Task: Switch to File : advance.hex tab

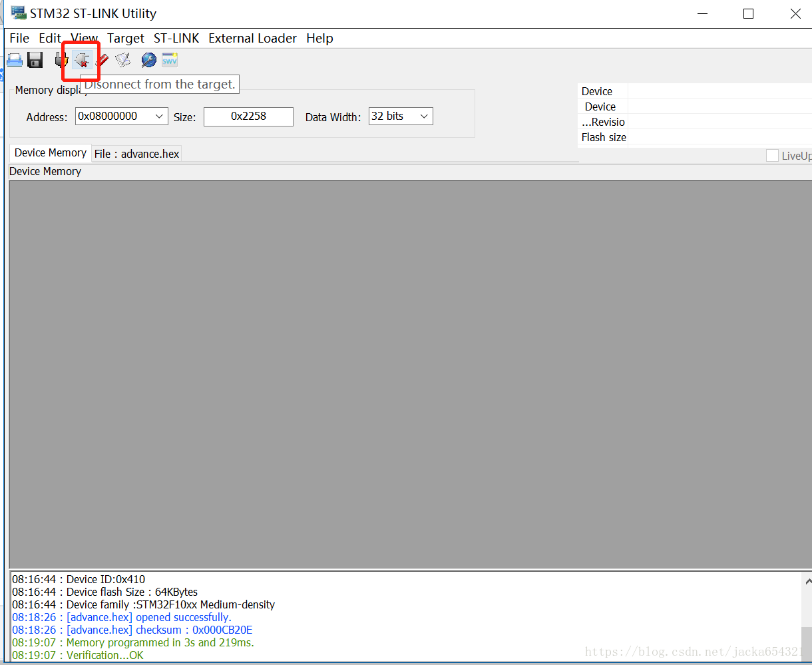Action: (x=136, y=154)
